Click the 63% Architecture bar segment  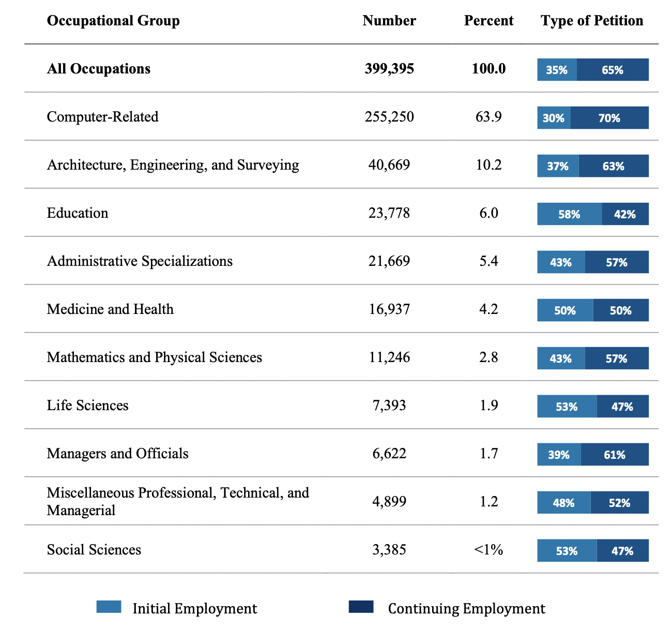tap(614, 166)
